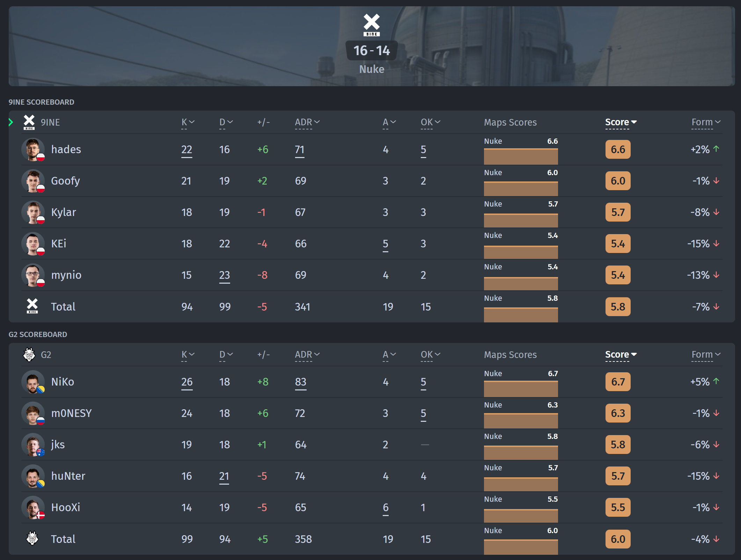741x560 pixels.
Task: Sort 9INE scoreboard by Score column
Action: [621, 122]
